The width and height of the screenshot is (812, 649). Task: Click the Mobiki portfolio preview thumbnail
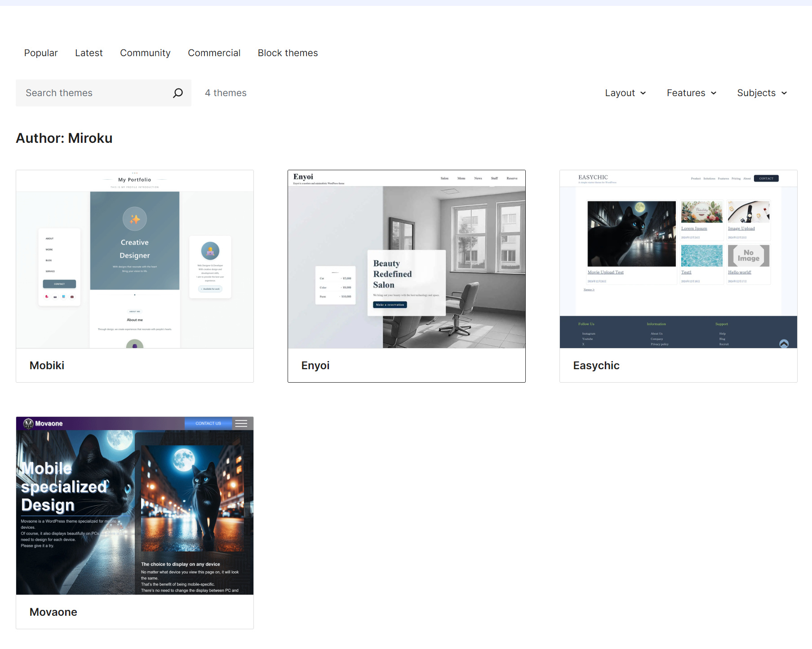point(135,259)
